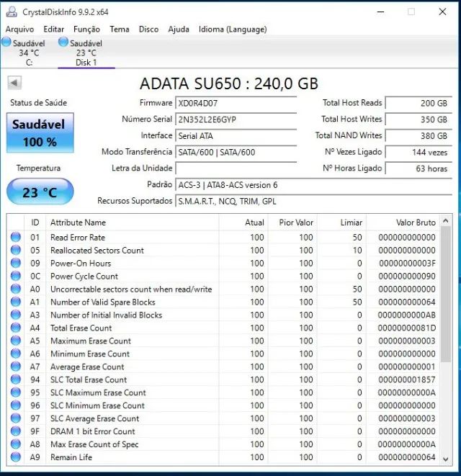Screen dimensions: 461x476
Task: Click the scroll down arrow of attribute list
Action: [445, 459]
